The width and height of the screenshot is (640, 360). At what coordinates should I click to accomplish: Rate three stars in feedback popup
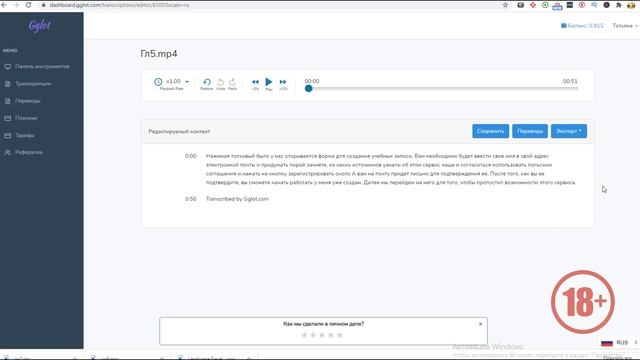[322, 335]
